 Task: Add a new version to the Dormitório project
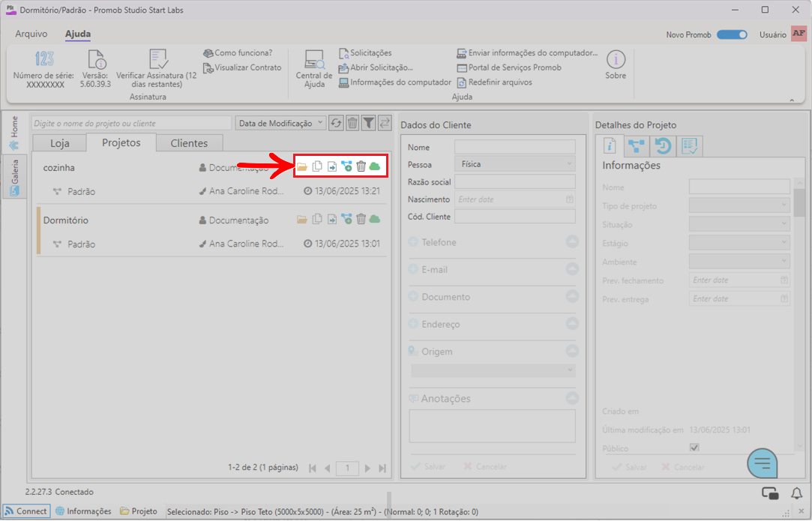346,220
